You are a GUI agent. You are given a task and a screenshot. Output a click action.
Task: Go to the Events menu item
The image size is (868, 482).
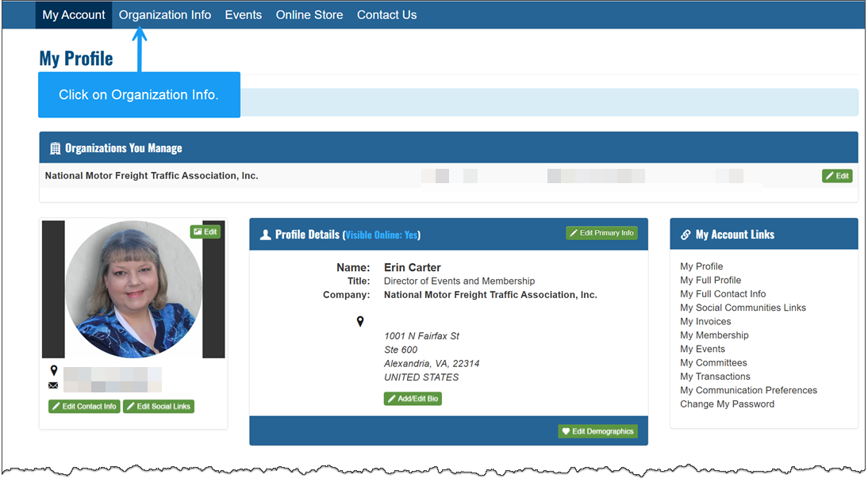[243, 15]
